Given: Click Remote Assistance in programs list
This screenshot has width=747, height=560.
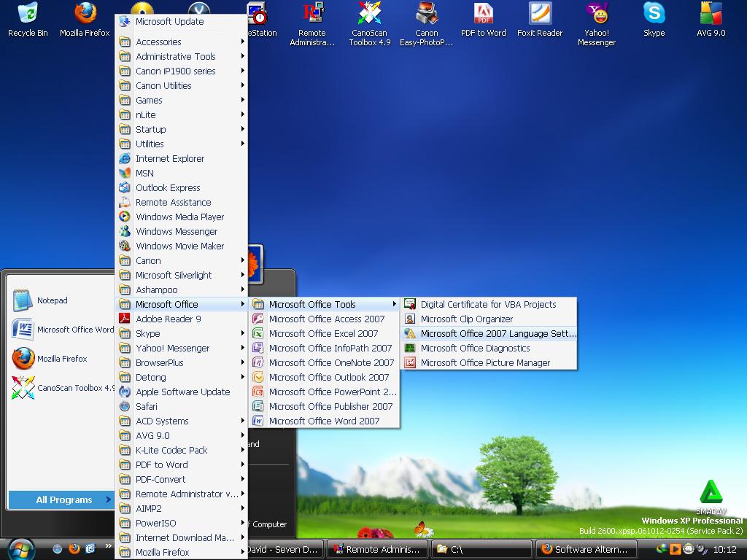Looking at the screenshot, I should [182, 203].
